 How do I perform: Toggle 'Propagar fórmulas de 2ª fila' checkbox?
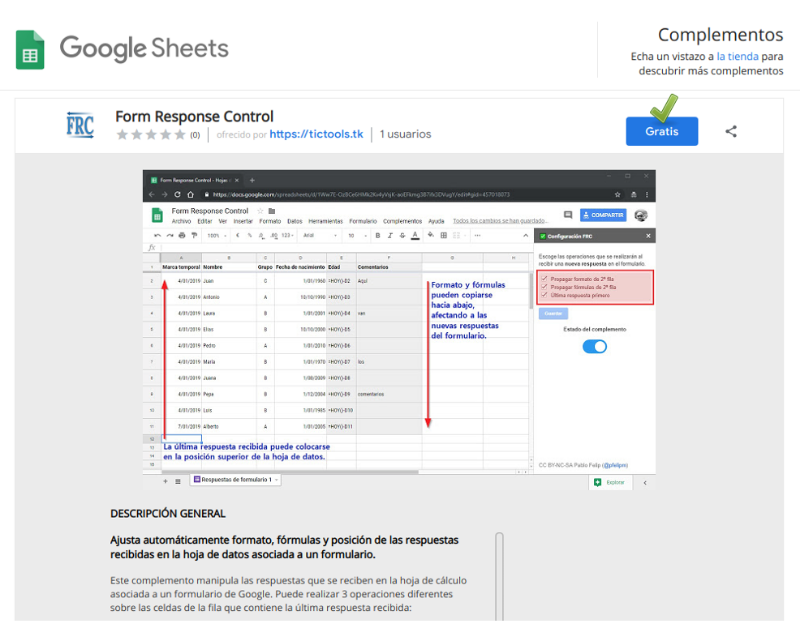[x=544, y=287]
